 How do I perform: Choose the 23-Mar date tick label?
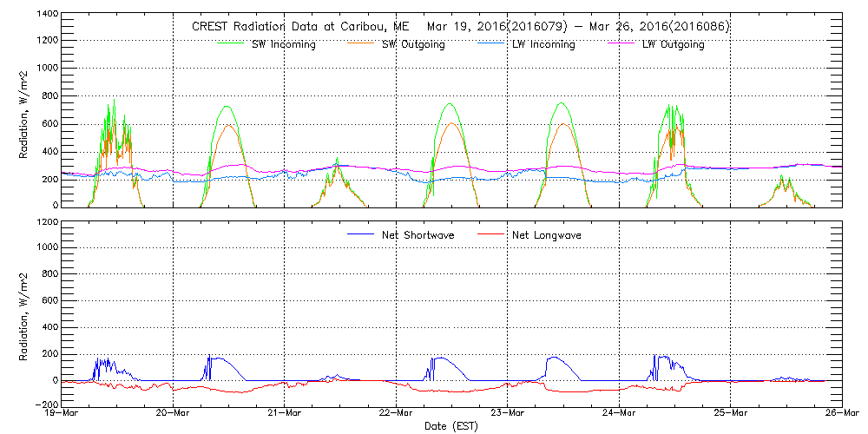(508, 414)
